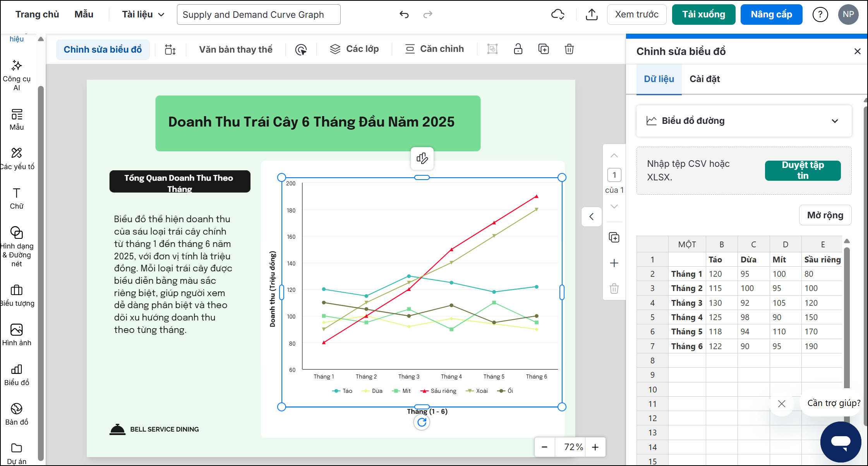Open the Hình ảnh sidebar panel
The height and width of the screenshot is (466, 868).
coord(17,335)
